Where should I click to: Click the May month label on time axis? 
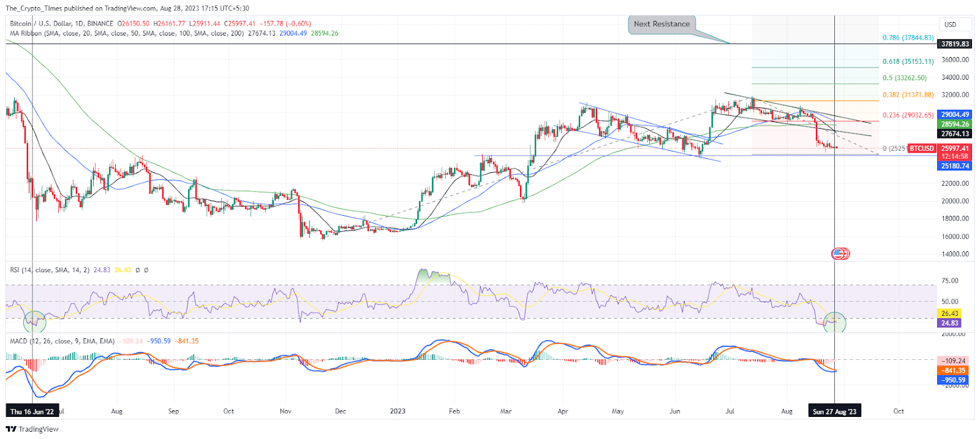(618, 411)
